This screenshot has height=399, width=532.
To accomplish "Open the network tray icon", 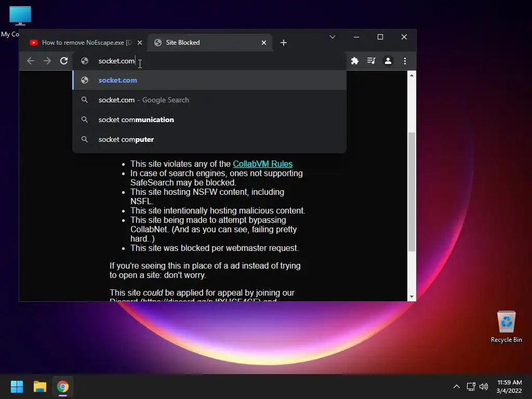I will (x=471, y=387).
